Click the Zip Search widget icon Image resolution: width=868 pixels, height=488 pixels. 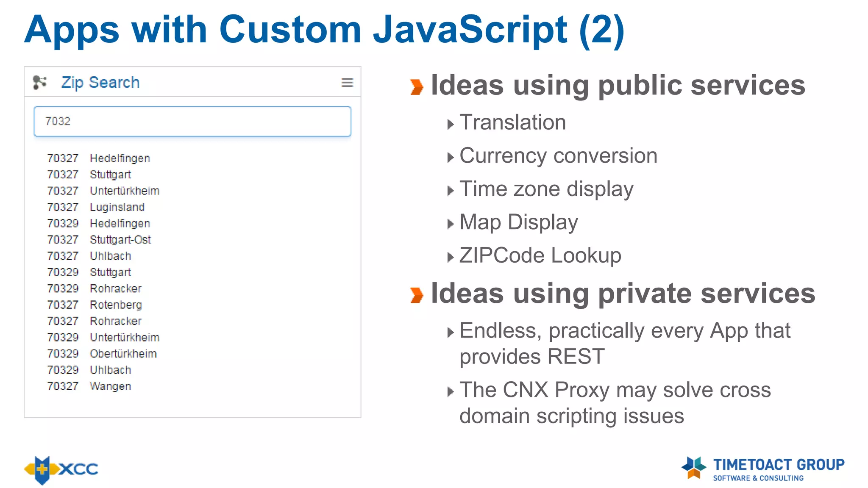[40, 82]
